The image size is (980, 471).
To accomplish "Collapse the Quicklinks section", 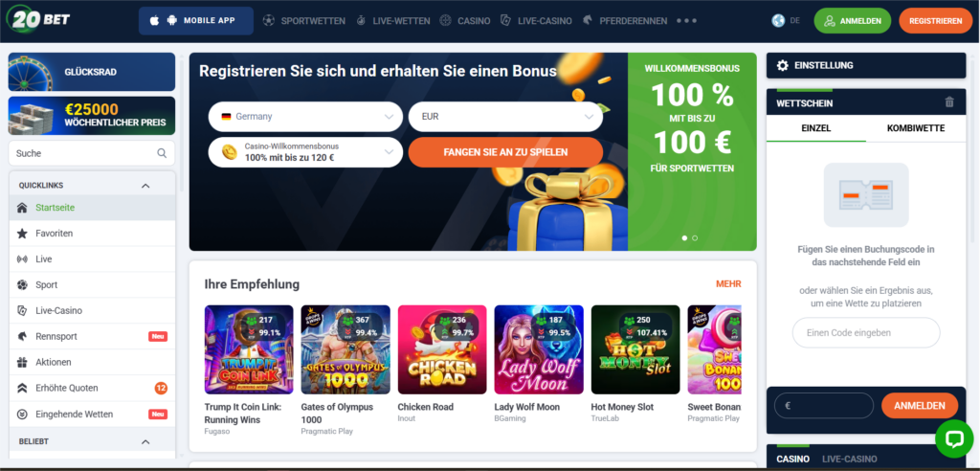I will 145,186.
